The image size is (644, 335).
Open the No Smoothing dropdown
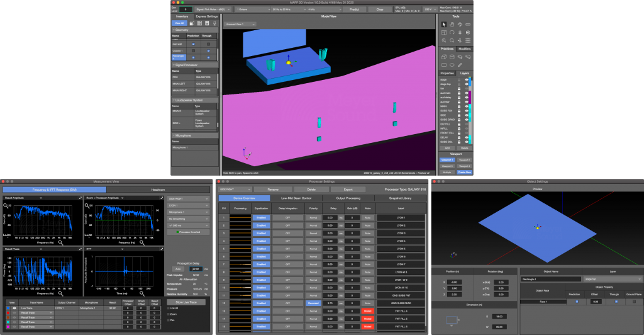point(189,219)
